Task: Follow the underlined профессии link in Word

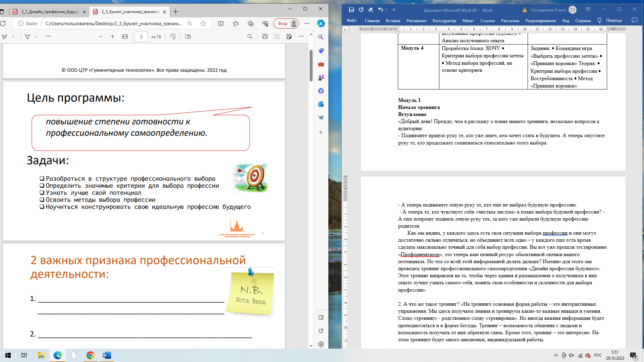Action: tap(555, 233)
